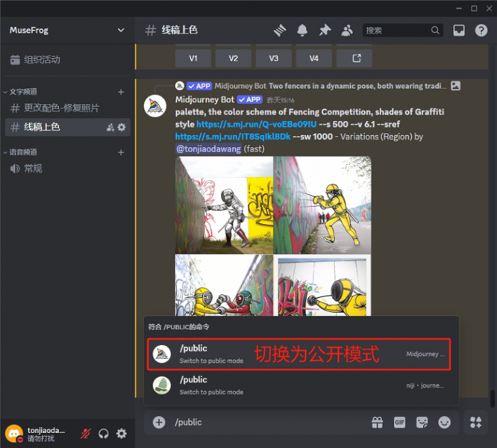This screenshot has height=448, width=497.
Task: Open the help question mark icon
Action: [x=481, y=31]
